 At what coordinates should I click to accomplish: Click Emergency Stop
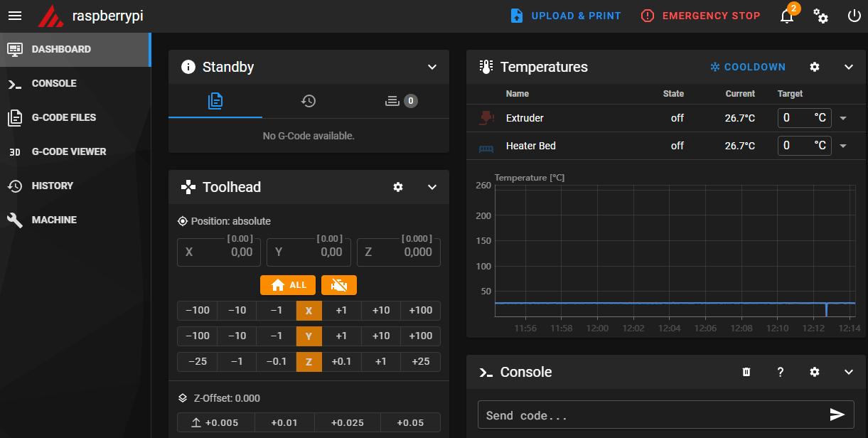coord(700,16)
